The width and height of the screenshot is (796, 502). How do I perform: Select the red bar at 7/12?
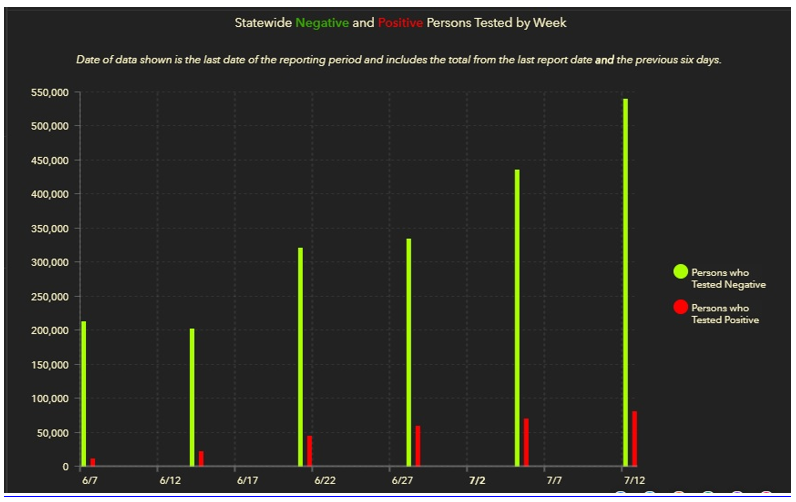click(x=634, y=439)
